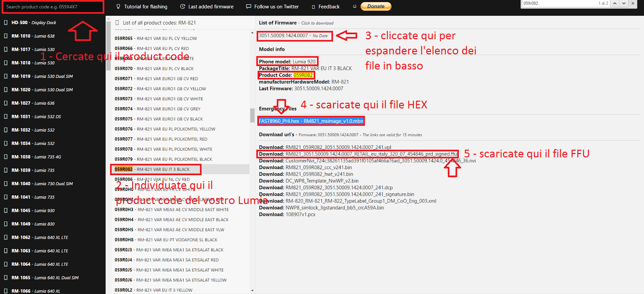Open the Feedback menu item
644x294 pixels.
point(329,6)
